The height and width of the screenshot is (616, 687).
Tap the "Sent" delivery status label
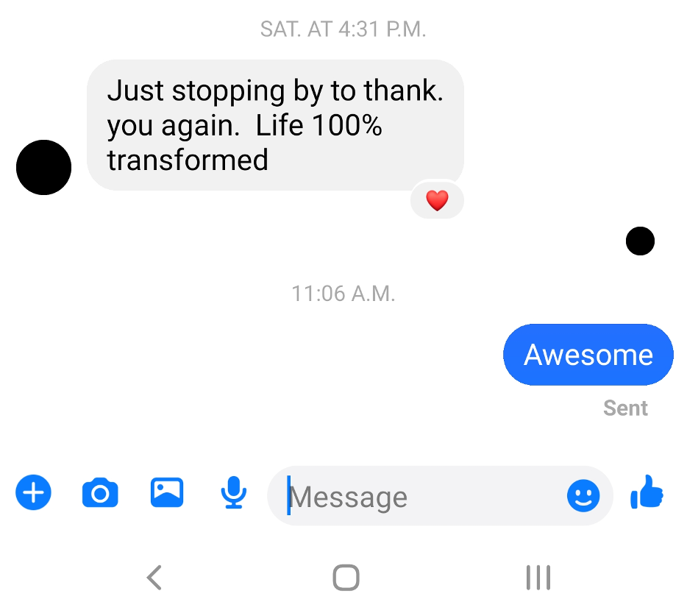tap(625, 408)
